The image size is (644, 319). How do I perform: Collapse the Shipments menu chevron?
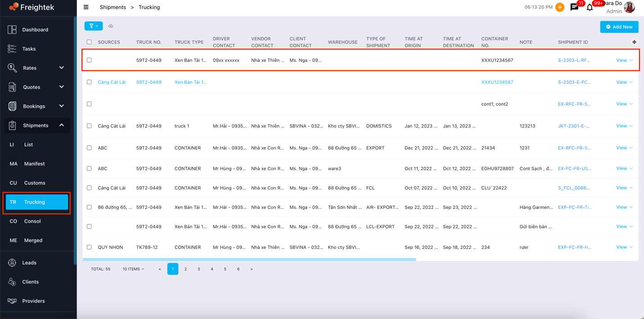coord(62,125)
